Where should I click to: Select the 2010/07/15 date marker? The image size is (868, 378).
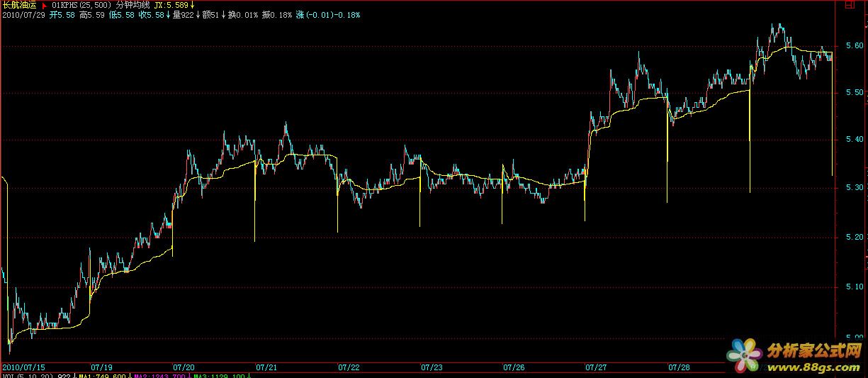(23, 367)
